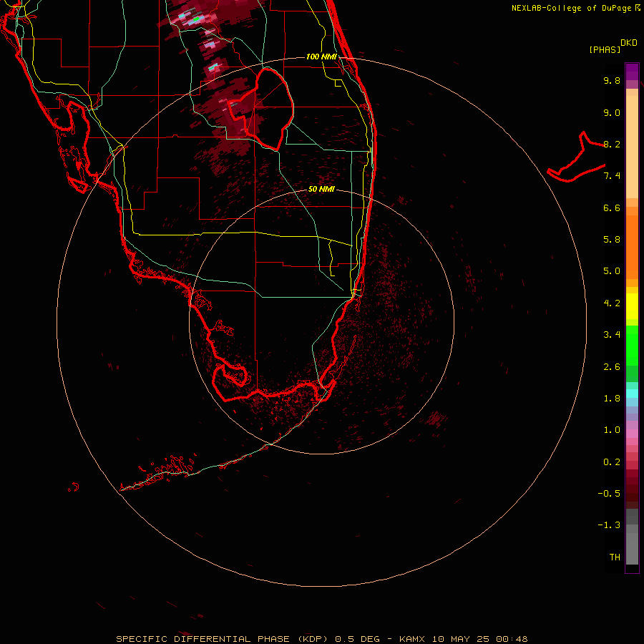Click the purple segment at the top of the color bar
The width and height of the screenshot is (644, 644).
[x=632, y=72]
